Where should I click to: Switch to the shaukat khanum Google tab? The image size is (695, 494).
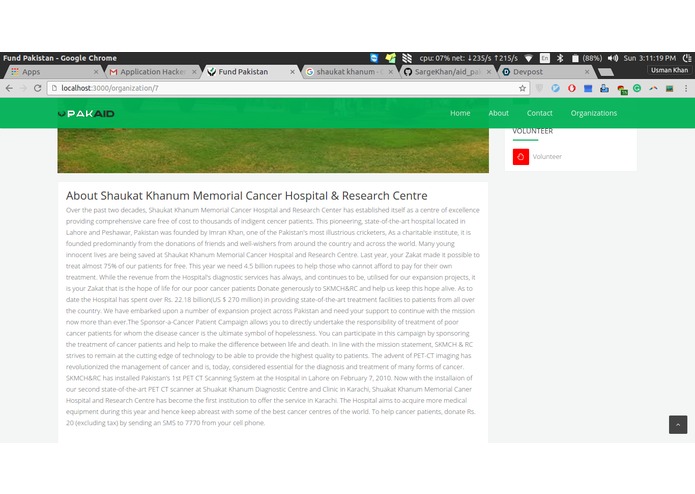pyautogui.click(x=349, y=72)
